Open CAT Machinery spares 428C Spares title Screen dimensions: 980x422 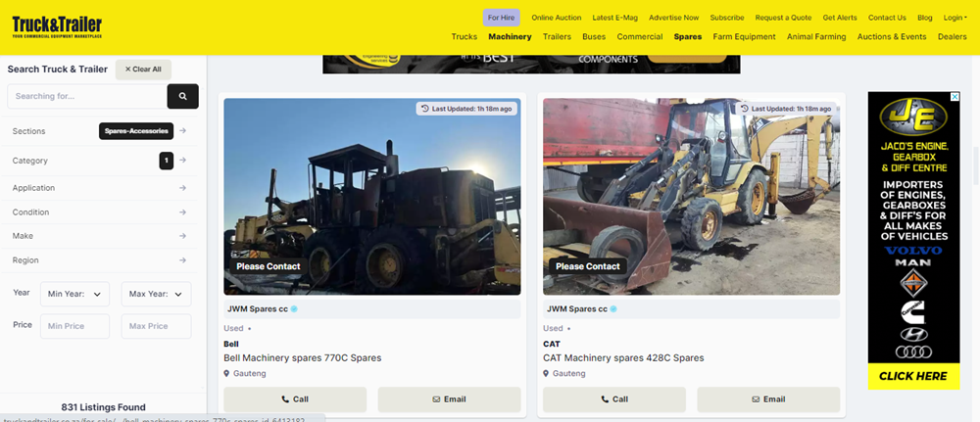623,358
